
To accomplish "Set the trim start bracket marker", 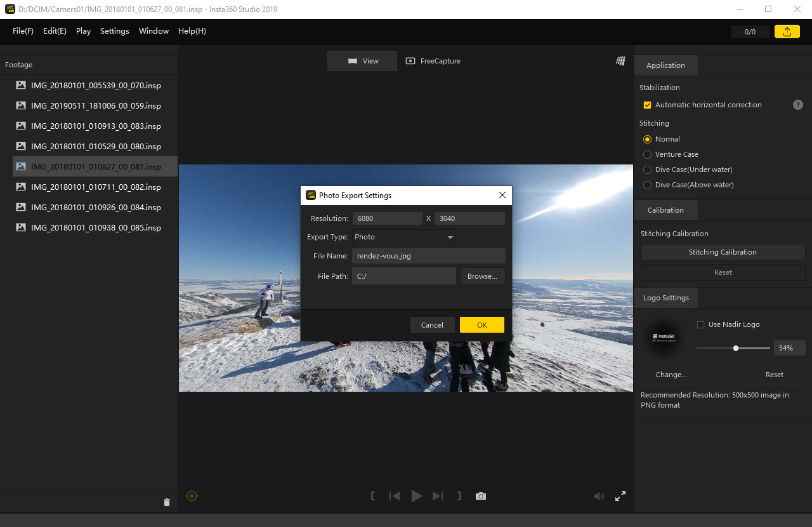I will [x=373, y=496].
